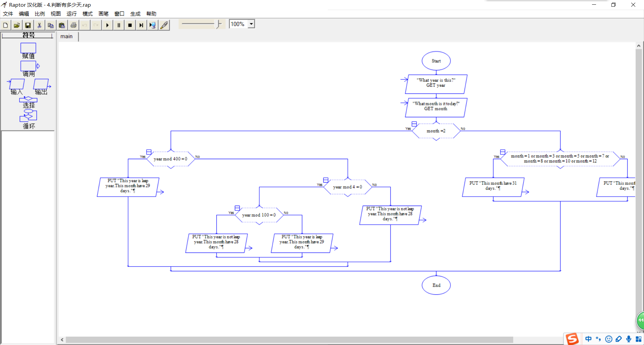Click the Save floppy disk icon
Screen dimensions: 644x345
[28, 25]
